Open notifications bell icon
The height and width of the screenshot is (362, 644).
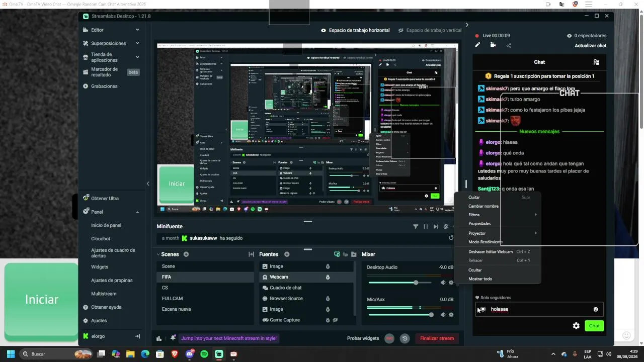(x=173, y=338)
